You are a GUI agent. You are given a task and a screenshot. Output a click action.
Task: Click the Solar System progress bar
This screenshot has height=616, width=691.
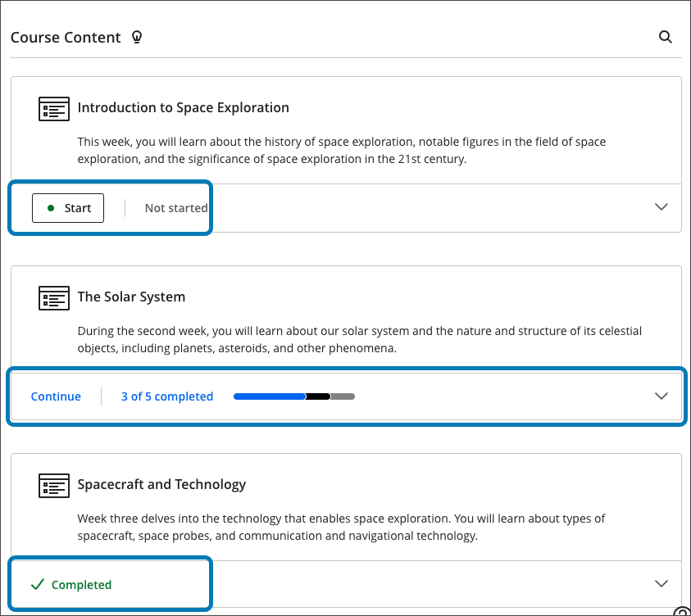(293, 396)
